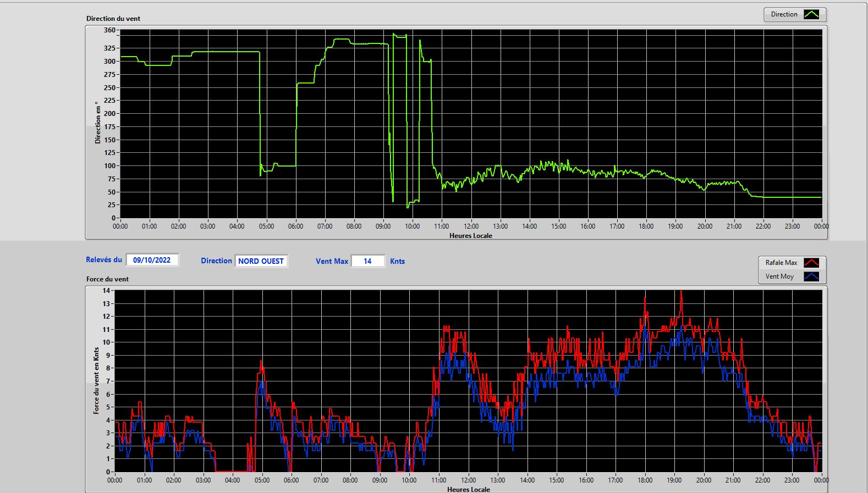Click the 14 value on force y-axis

click(x=106, y=290)
